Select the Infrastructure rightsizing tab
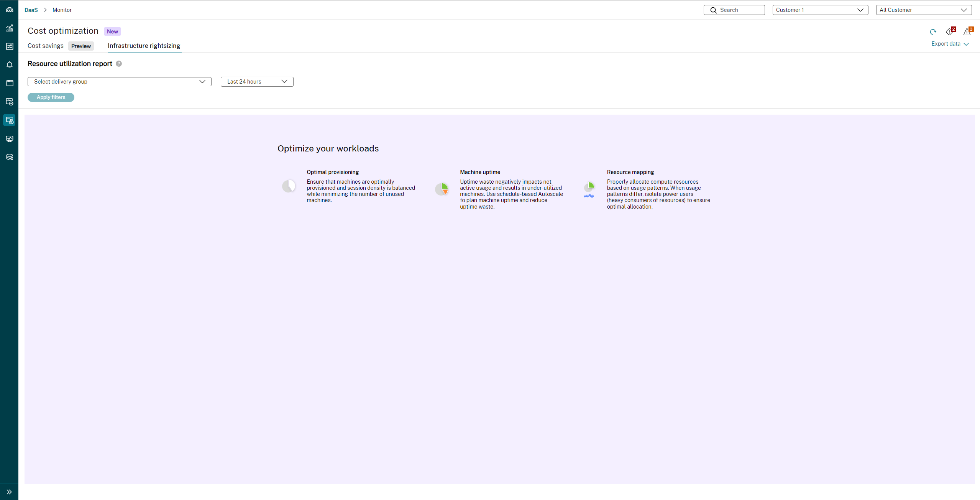This screenshot has height=500, width=980. click(x=144, y=46)
